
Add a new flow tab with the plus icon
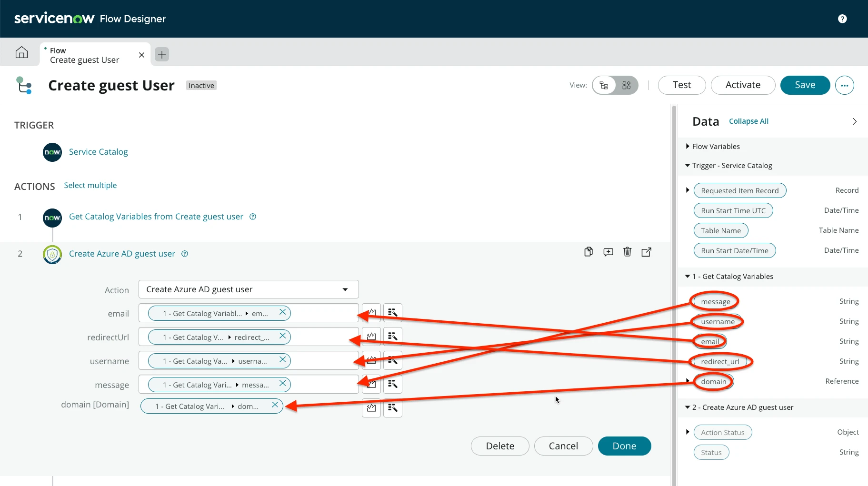point(161,54)
